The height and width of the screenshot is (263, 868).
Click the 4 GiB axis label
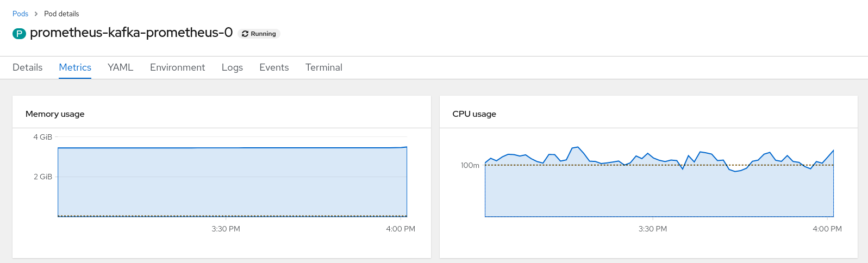pyautogui.click(x=43, y=137)
